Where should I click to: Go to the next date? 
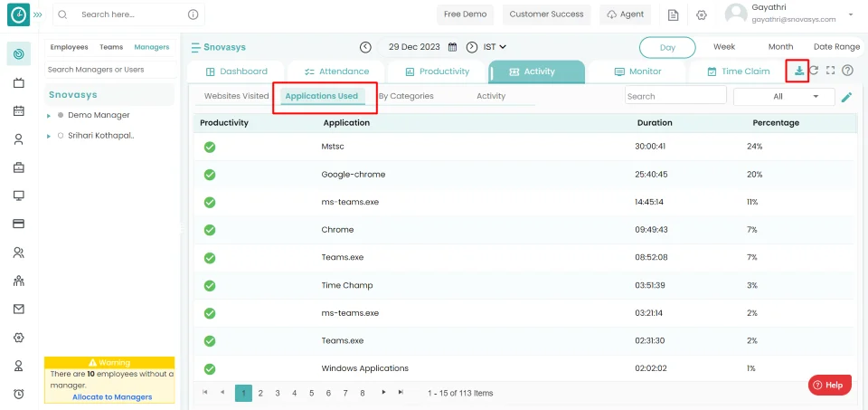[x=472, y=47]
